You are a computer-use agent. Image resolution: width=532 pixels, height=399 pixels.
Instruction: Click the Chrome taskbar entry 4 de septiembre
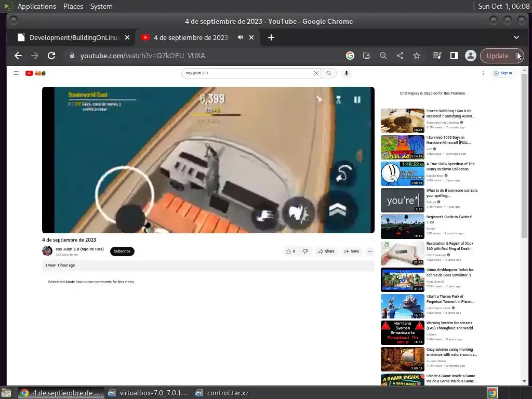[61, 393]
